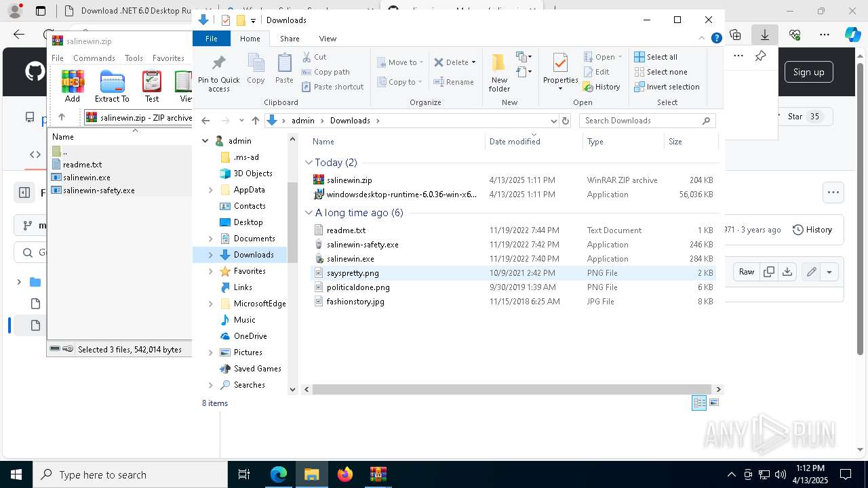Click WinRAR Test toolbar icon
868x488 pixels.
click(x=152, y=87)
